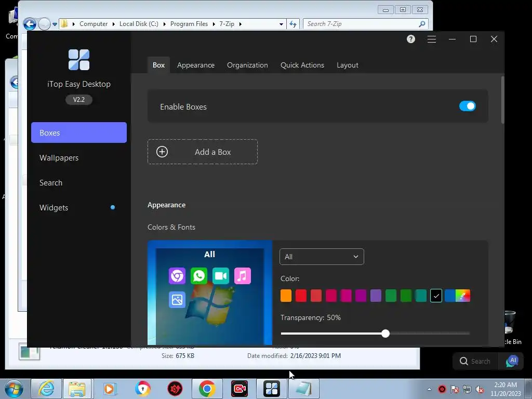532x399 pixels.
Task: Select Widgets in the sidebar
Action: [79, 208]
